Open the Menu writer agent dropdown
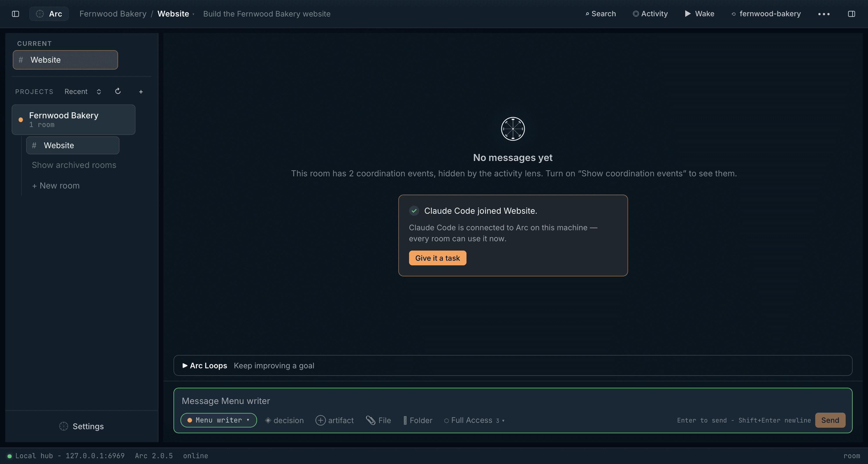Screen dimensions: 868x464 (219, 420)
